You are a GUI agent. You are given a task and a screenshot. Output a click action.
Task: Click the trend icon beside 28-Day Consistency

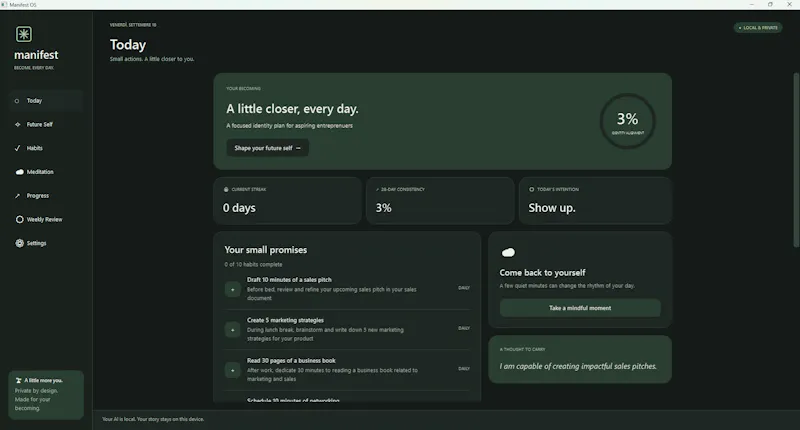tap(378, 189)
